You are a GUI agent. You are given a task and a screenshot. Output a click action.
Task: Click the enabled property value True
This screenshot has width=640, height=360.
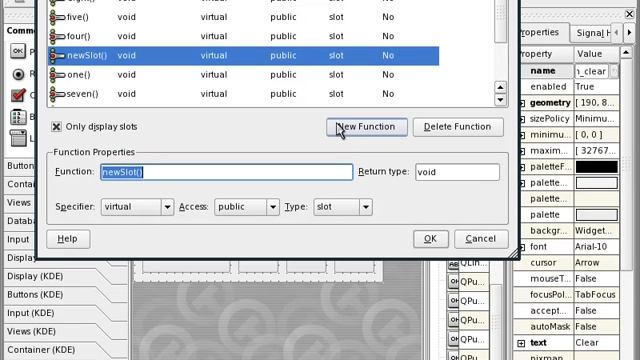pyautogui.click(x=596, y=87)
